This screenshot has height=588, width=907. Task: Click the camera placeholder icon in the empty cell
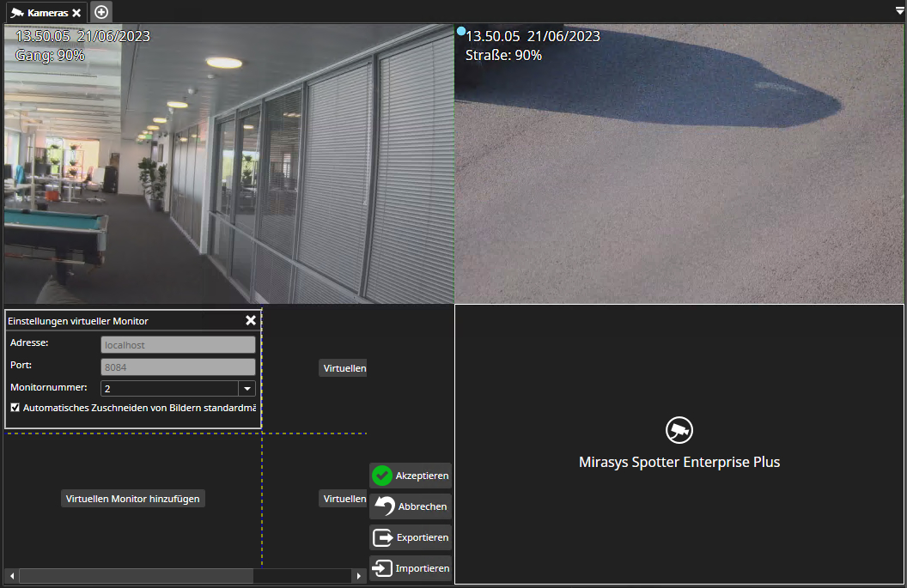679,430
